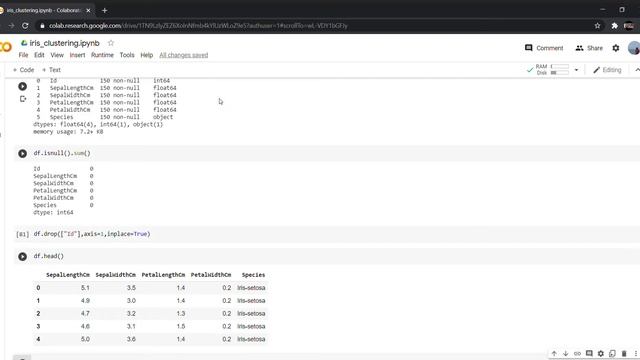Open the Google account avatar

click(634, 48)
